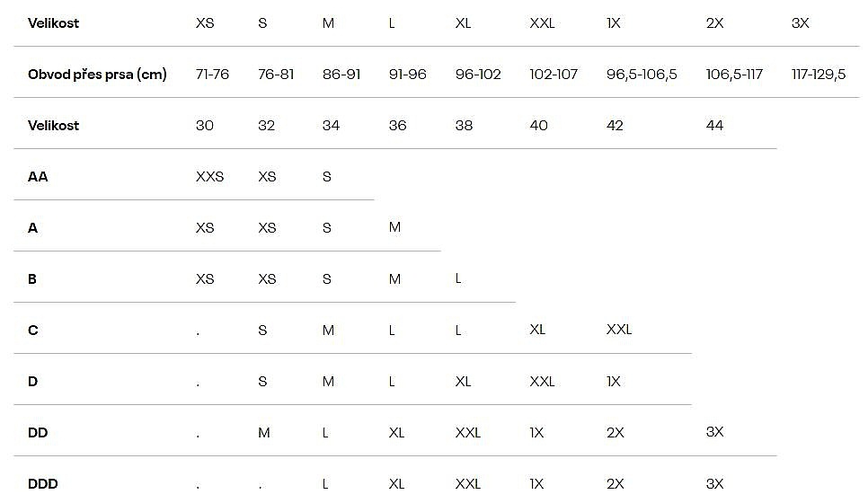Select the XXL size in the C row

coord(619,330)
